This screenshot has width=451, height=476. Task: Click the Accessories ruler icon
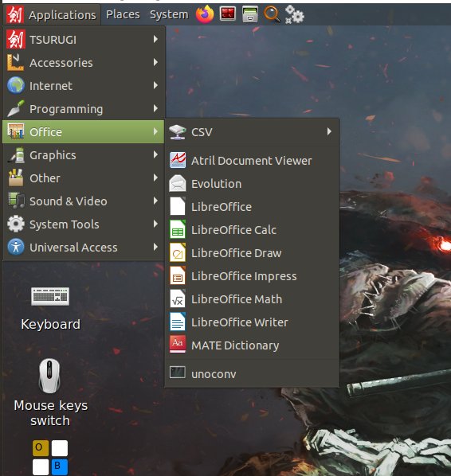coord(15,62)
